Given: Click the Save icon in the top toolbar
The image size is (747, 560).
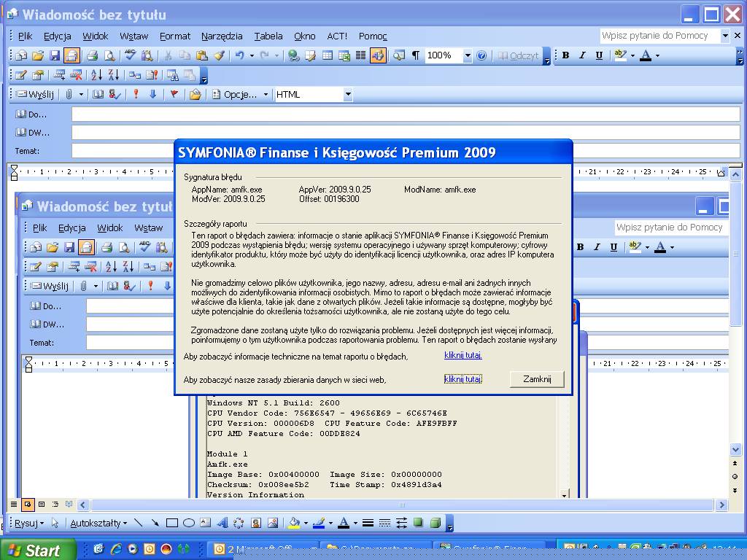Looking at the screenshot, I should click(x=55, y=55).
